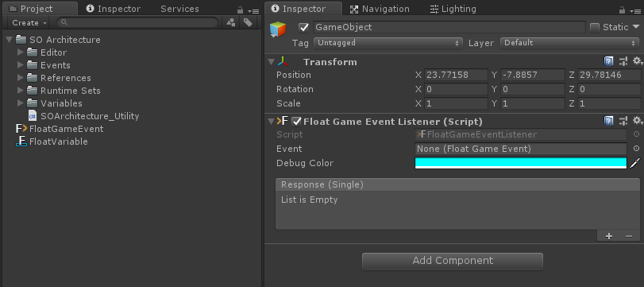Click the C# script icon of SOArchitecture_Utility
The width and height of the screenshot is (644, 287).
tap(33, 116)
